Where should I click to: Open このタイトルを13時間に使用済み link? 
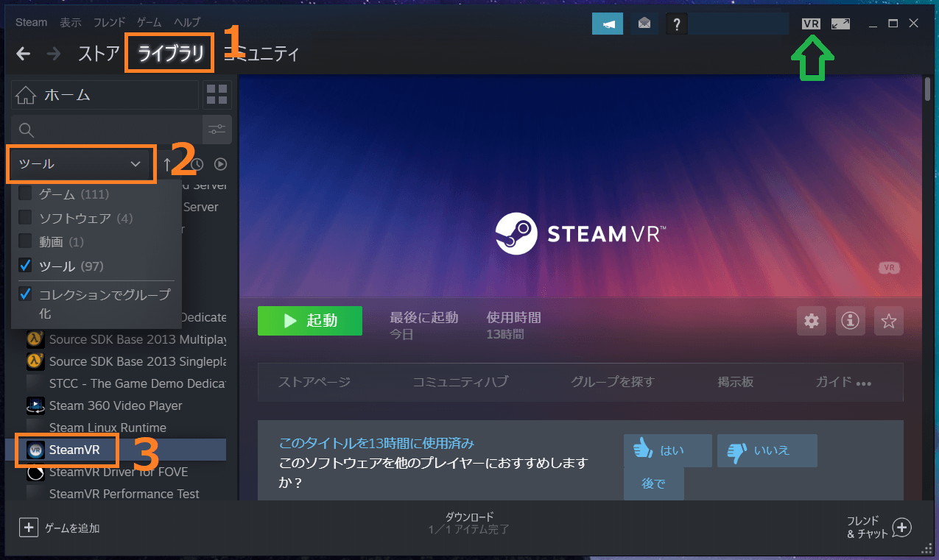[x=376, y=444]
